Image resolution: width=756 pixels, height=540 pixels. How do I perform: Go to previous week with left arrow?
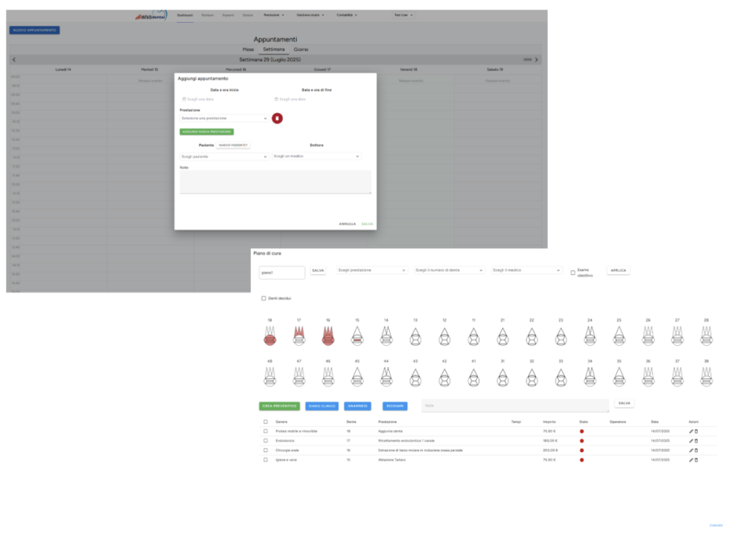(x=14, y=59)
